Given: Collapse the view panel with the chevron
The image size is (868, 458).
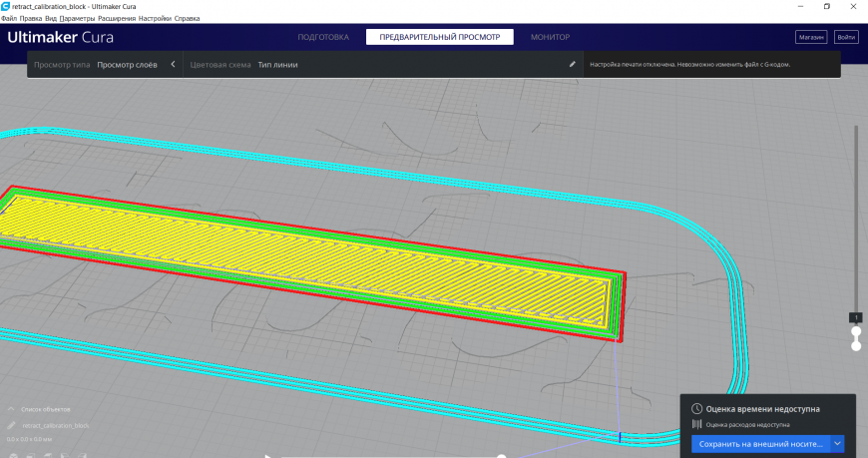Looking at the screenshot, I should [173, 64].
